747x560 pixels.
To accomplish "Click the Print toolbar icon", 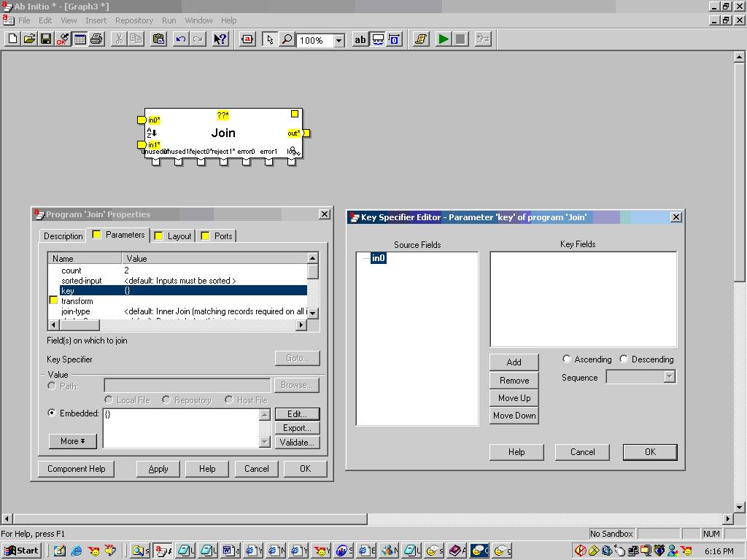I will (97, 39).
